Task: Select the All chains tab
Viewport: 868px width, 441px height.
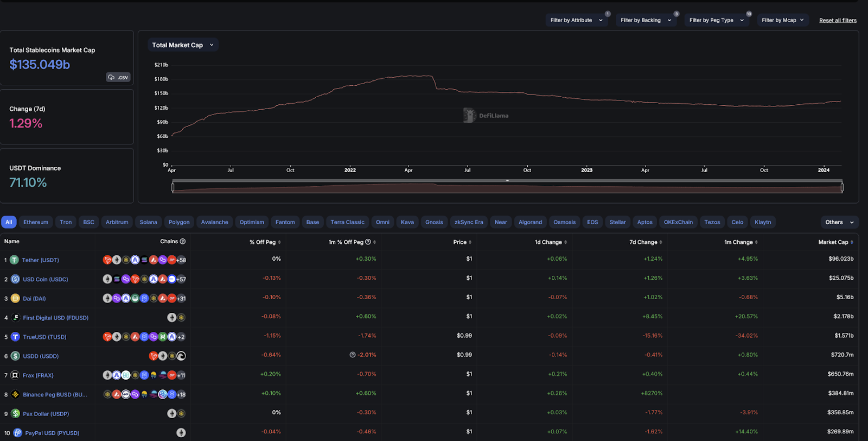Action: 9,222
